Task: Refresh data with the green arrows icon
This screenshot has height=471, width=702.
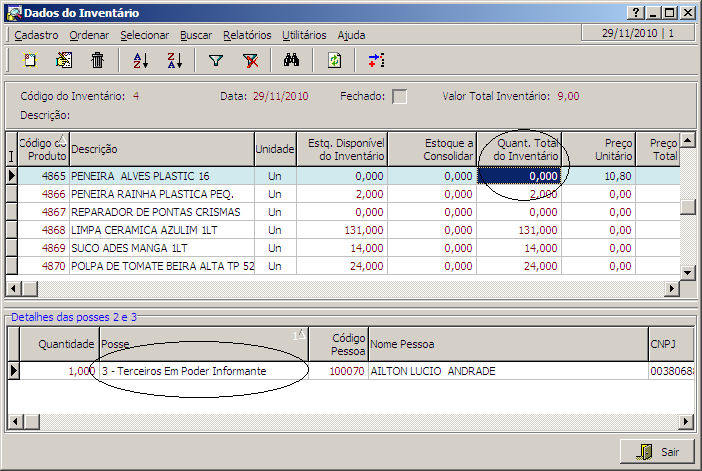Action: point(334,60)
